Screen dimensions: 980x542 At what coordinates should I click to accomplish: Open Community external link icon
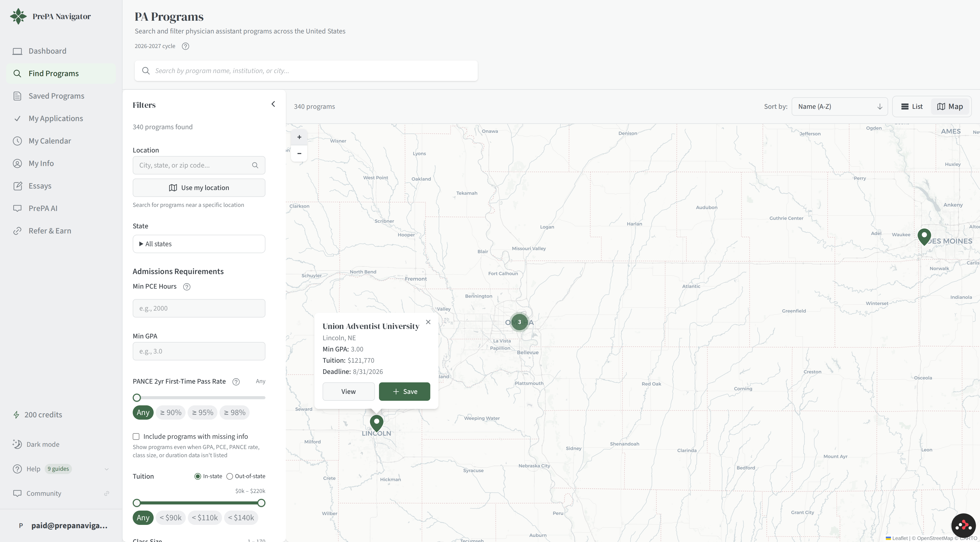pos(106,494)
